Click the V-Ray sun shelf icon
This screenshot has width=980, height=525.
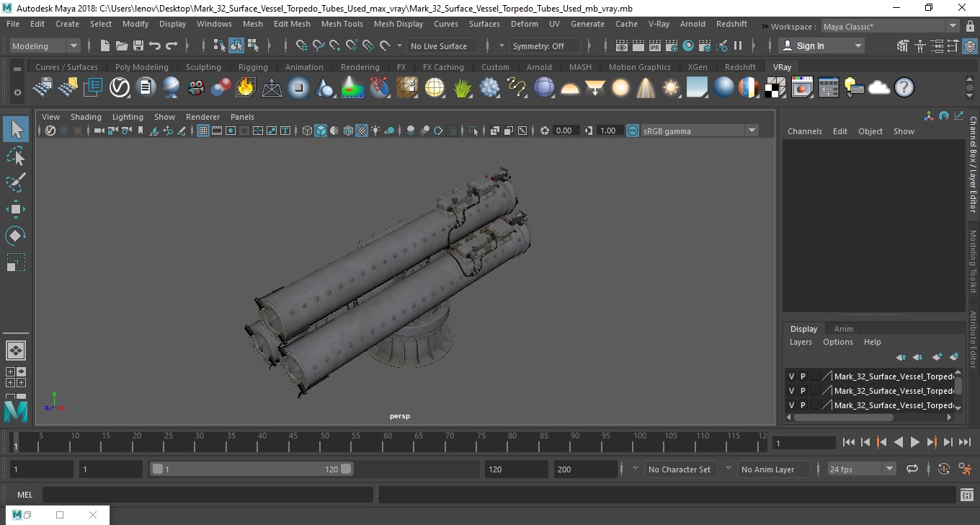(672, 88)
